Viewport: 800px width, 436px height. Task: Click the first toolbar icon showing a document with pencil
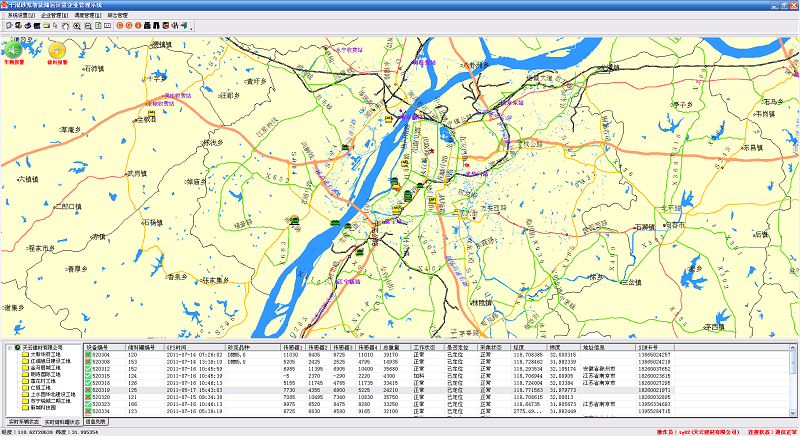point(9,25)
